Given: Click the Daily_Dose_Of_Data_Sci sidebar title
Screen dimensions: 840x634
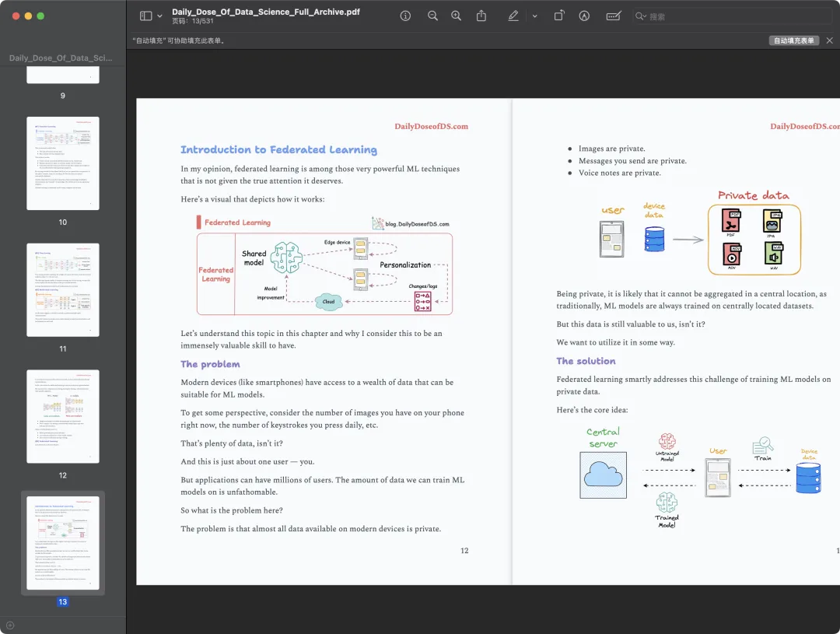Looking at the screenshot, I should pyautogui.click(x=61, y=58).
